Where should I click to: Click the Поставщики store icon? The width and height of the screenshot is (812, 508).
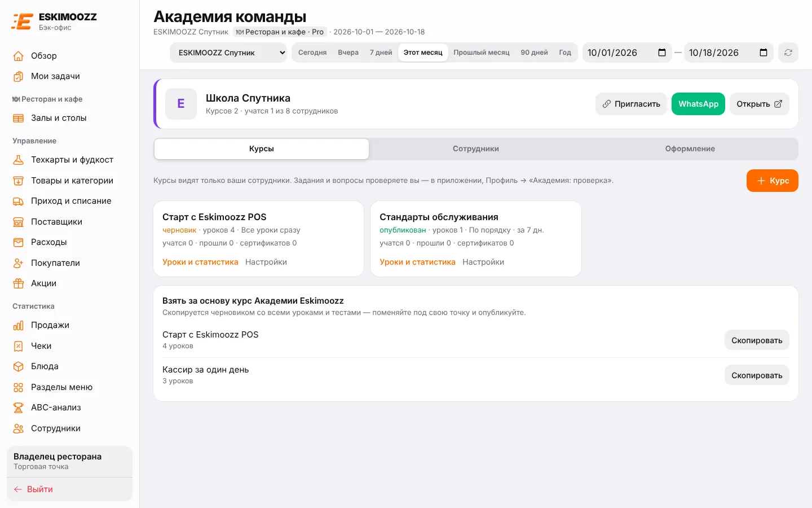pyautogui.click(x=19, y=222)
